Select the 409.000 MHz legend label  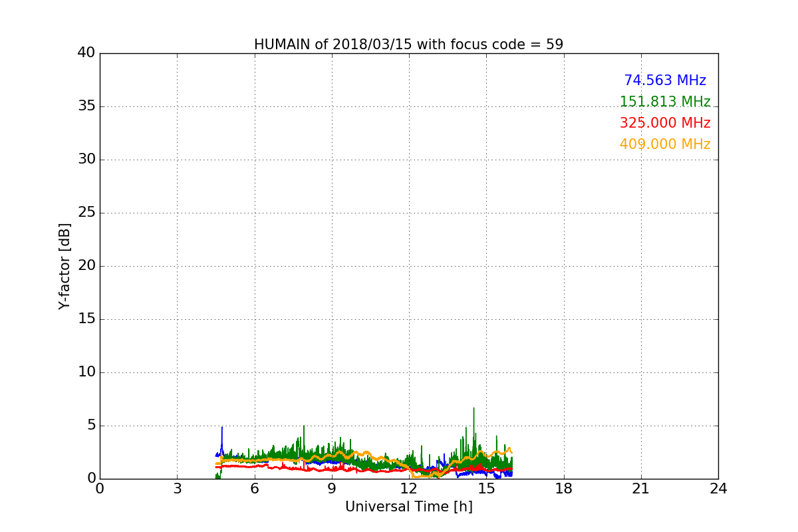pyautogui.click(x=665, y=144)
